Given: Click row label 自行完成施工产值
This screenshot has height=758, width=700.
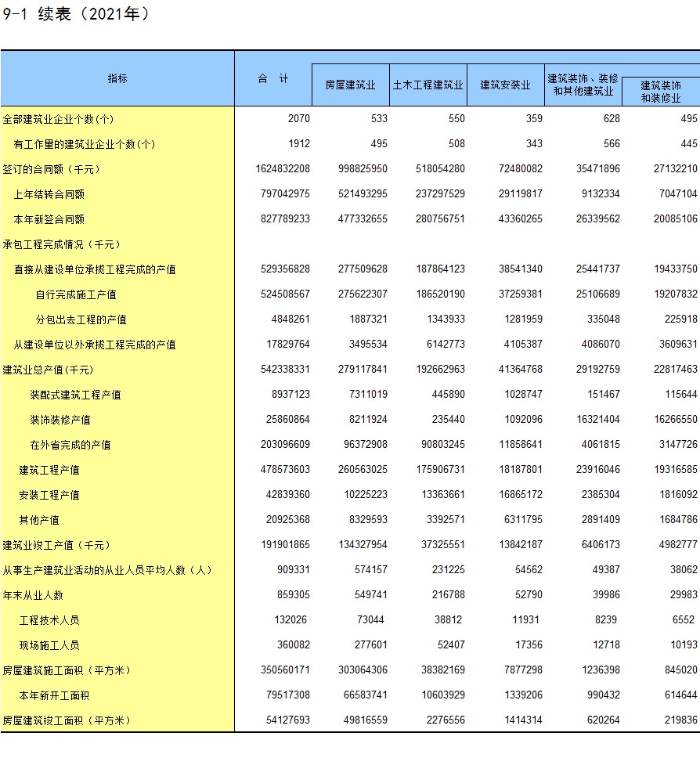Looking at the screenshot, I should pos(76,295).
